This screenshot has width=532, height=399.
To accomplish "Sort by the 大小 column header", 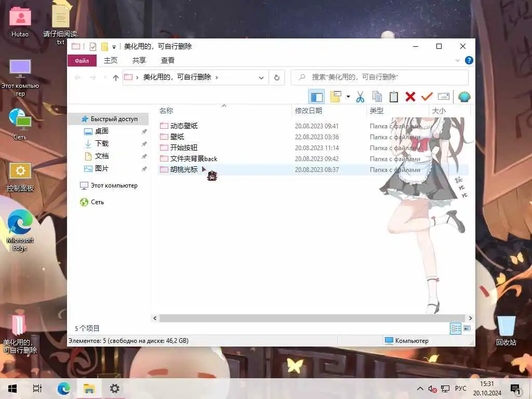I will [x=438, y=111].
